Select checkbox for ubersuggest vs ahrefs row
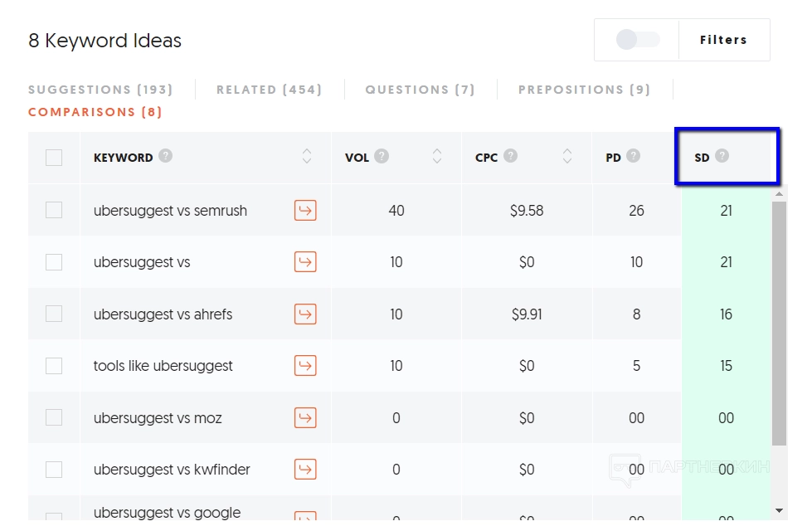The image size is (812, 531). 54,314
